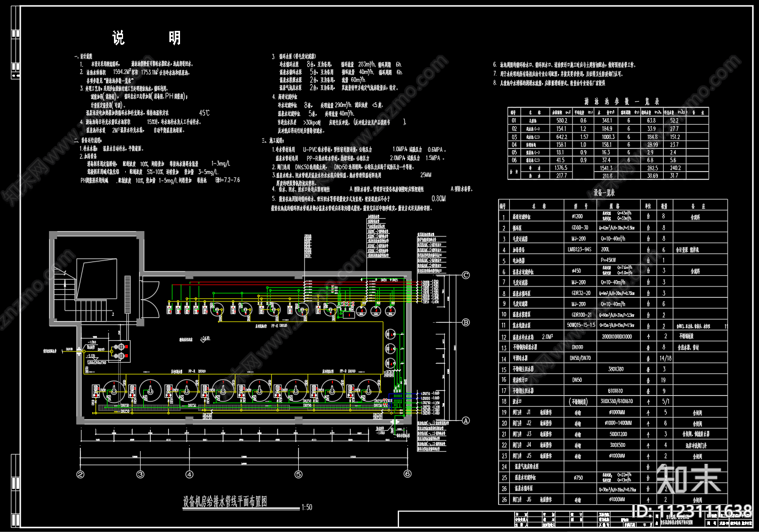
Task: Select model cell "LMIB123-94S"
Action: 580,249
